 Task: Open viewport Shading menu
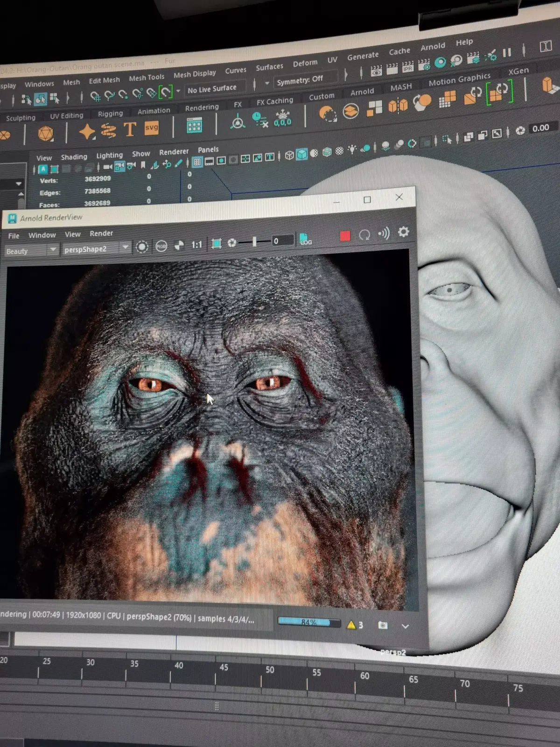(x=74, y=157)
